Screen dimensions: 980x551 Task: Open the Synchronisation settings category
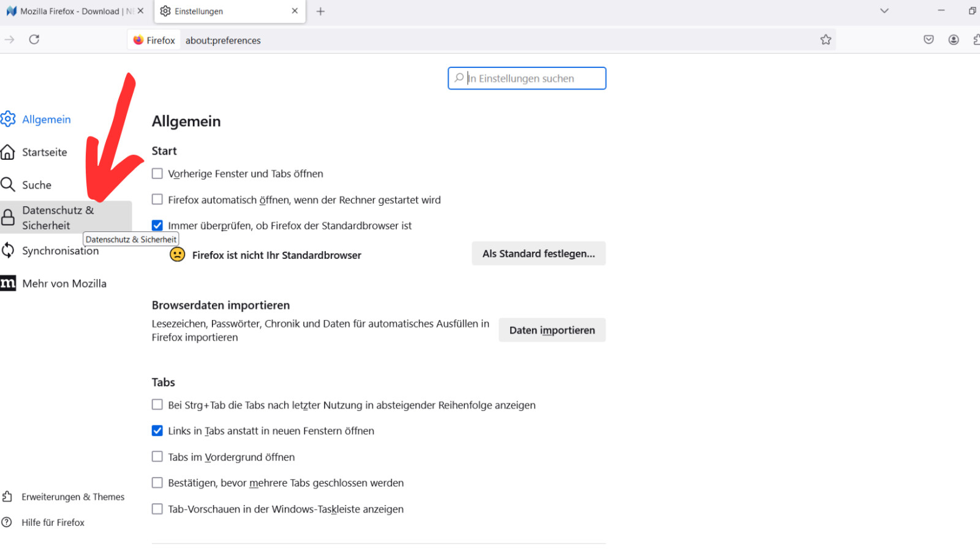(x=60, y=251)
